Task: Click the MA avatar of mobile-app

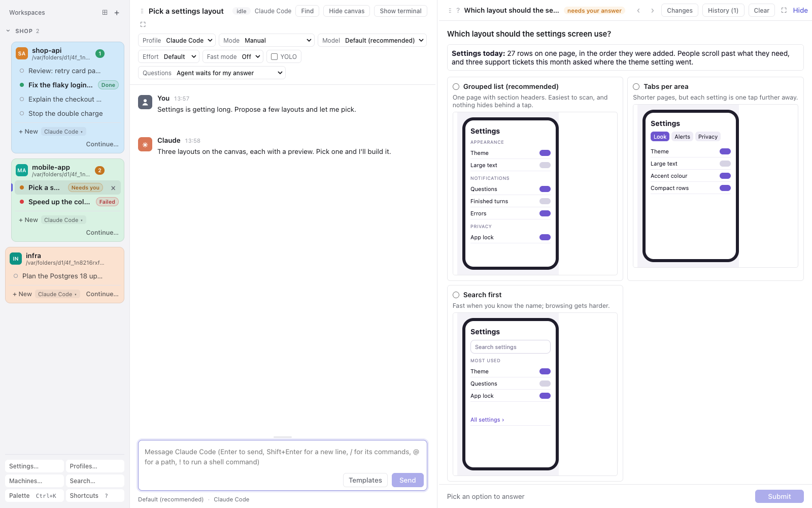Action: point(22,170)
